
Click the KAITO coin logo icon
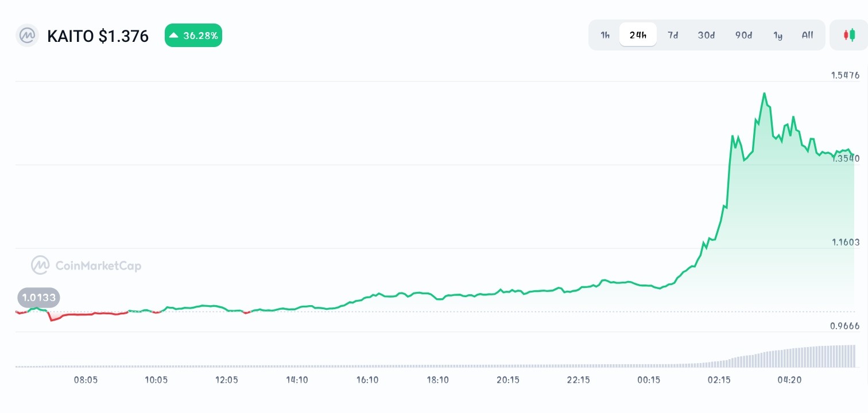click(x=27, y=36)
